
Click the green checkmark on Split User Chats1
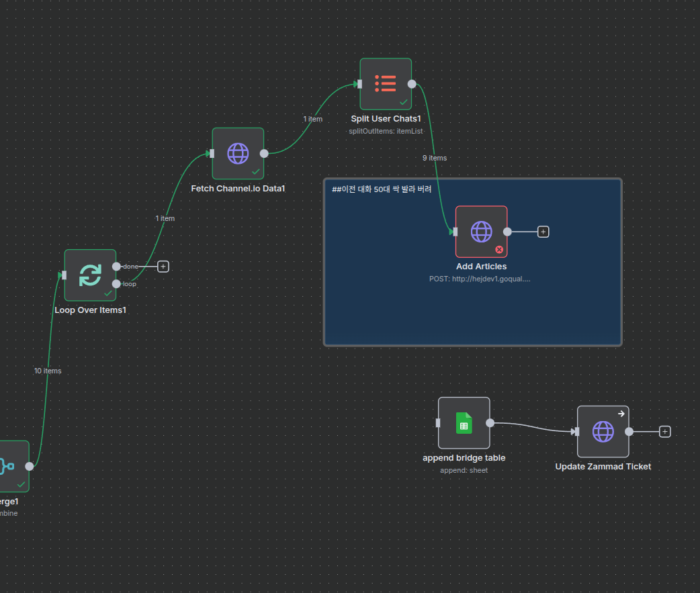point(403,102)
